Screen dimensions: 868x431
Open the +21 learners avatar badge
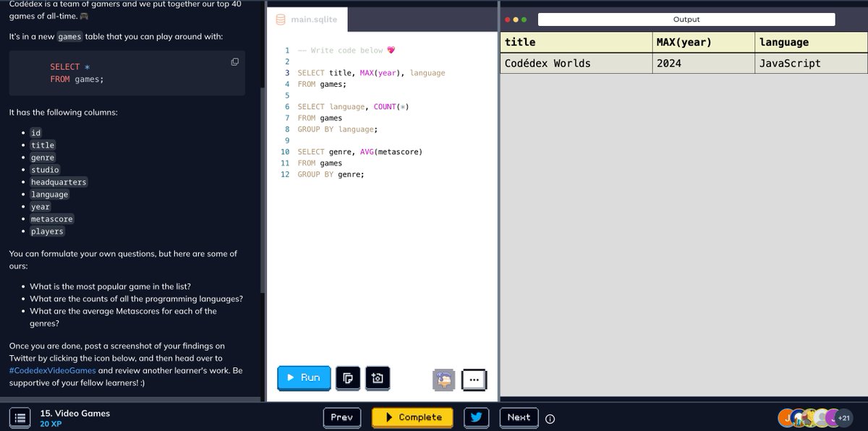tap(843, 417)
